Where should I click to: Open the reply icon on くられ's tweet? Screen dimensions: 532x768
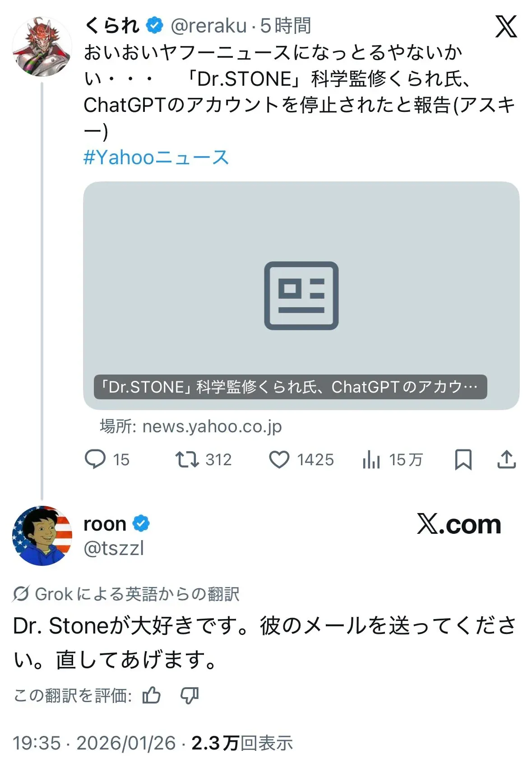pyautogui.click(x=96, y=459)
